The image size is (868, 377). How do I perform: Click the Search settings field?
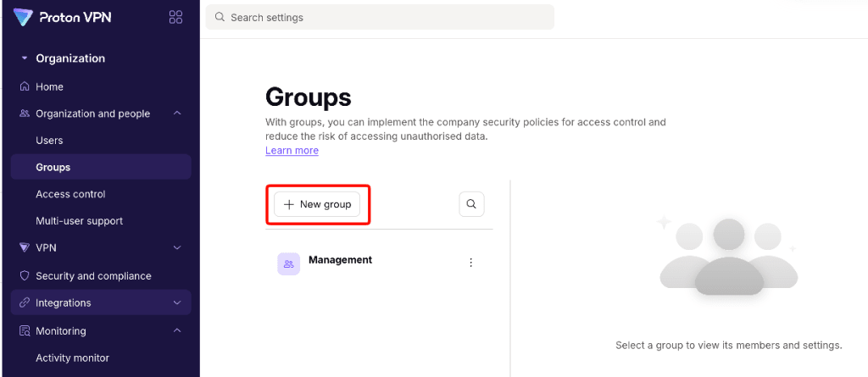[380, 17]
